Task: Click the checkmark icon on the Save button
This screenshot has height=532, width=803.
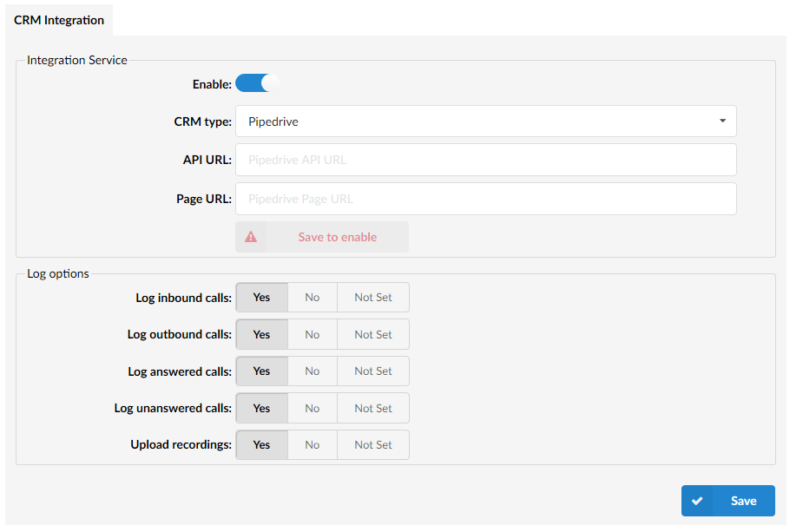Action: (697, 501)
